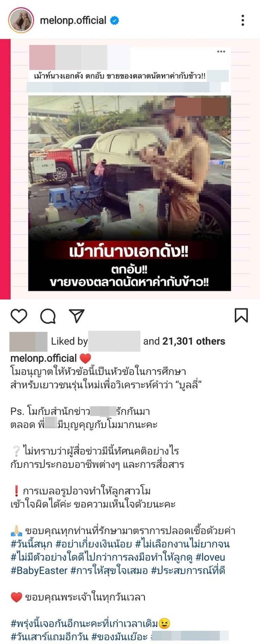Screen dimensions: 260x644
Task: Open the #BabyEaster hashtag
Action: [x=39, y=571]
